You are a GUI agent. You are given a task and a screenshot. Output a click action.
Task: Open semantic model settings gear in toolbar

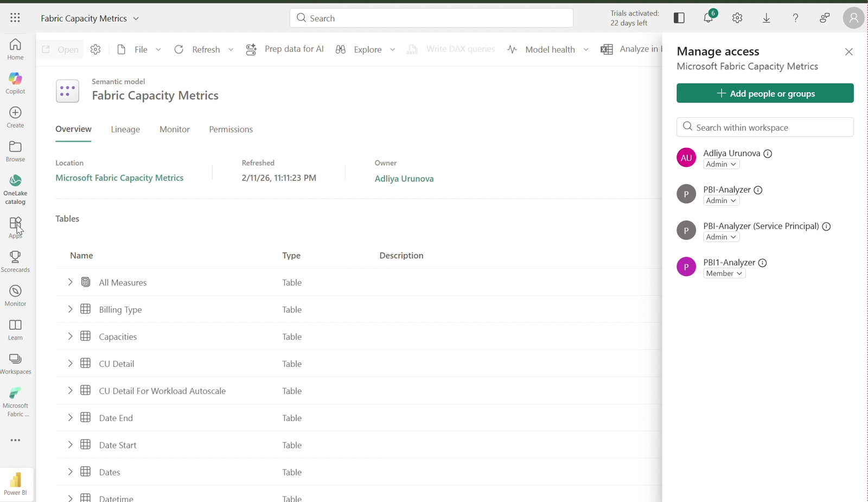[x=95, y=49]
